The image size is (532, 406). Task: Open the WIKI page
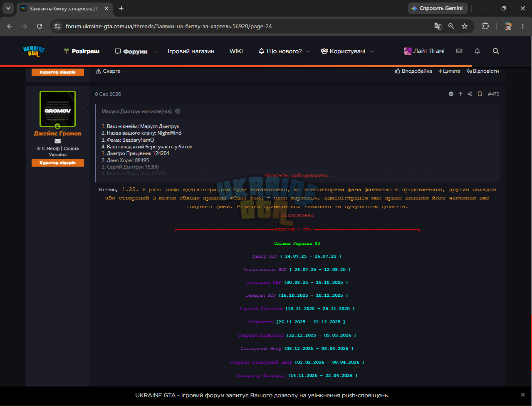pyautogui.click(x=236, y=51)
